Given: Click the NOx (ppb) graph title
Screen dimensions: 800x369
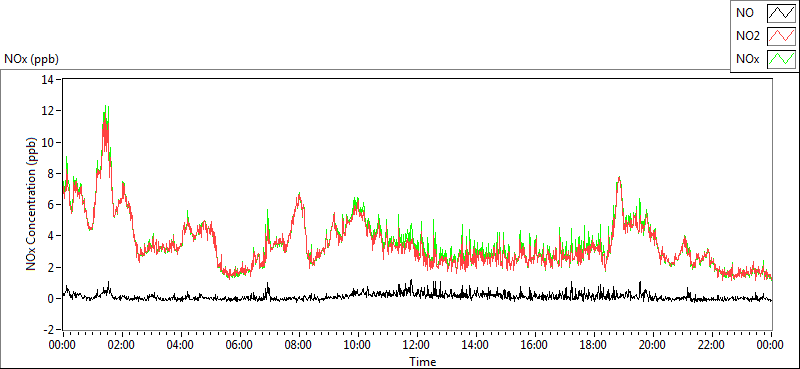Looking at the screenshot, I should pyautogui.click(x=31, y=59).
